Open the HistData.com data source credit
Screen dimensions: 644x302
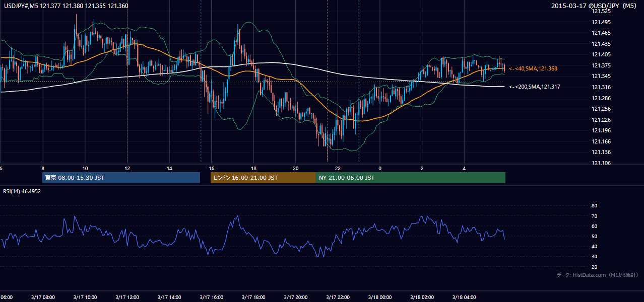[598, 275]
